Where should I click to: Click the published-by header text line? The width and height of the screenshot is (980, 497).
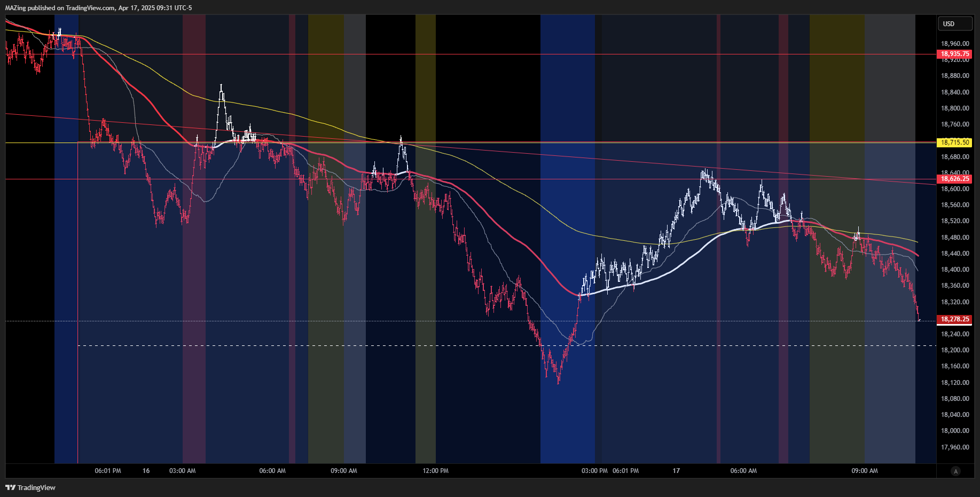pos(99,8)
